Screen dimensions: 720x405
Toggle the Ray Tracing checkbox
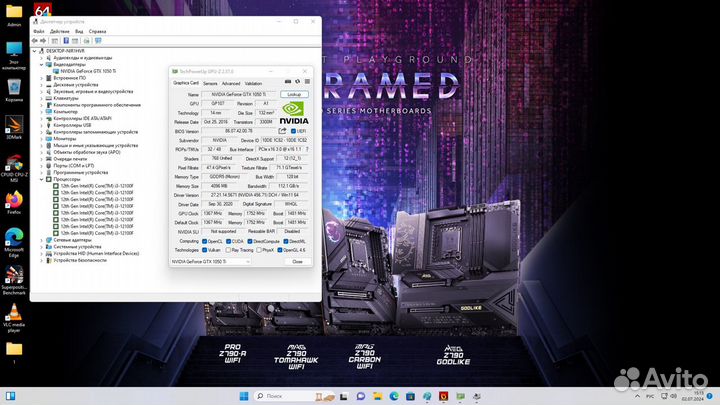228,250
